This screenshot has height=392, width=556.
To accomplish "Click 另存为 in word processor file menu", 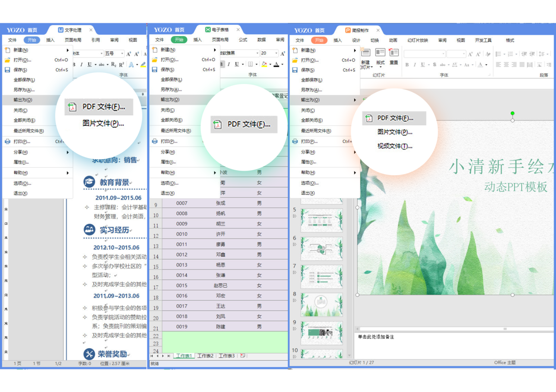I will point(24,90).
